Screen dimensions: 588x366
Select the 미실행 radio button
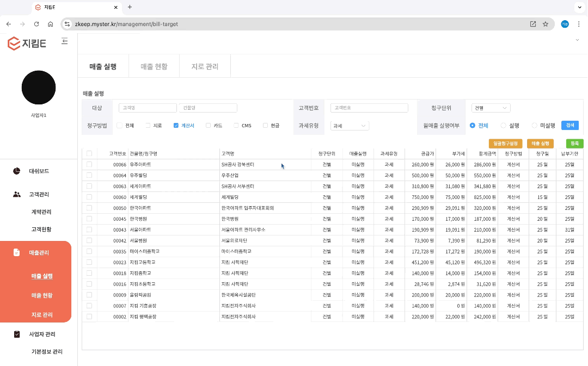(534, 126)
